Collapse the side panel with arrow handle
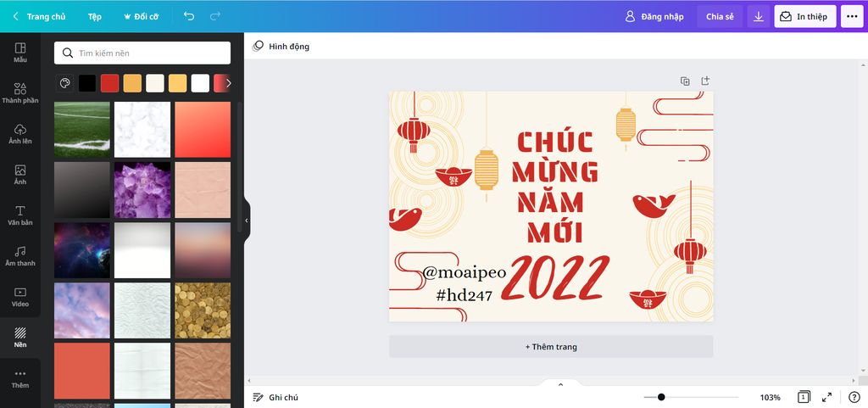This screenshot has height=408, width=868. click(x=247, y=221)
